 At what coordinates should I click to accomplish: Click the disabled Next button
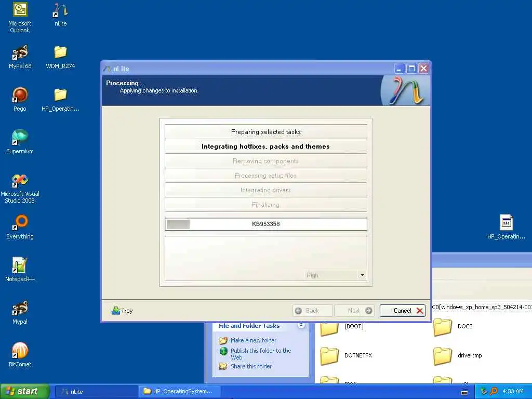(x=354, y=311)
